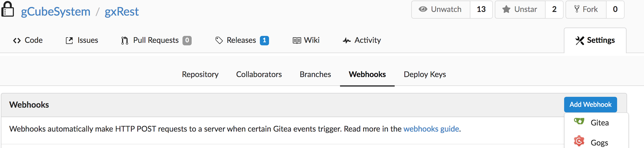Open the forks count of 0
The width and height of the screenshot is (644, 148).
(x=615, y=9)
